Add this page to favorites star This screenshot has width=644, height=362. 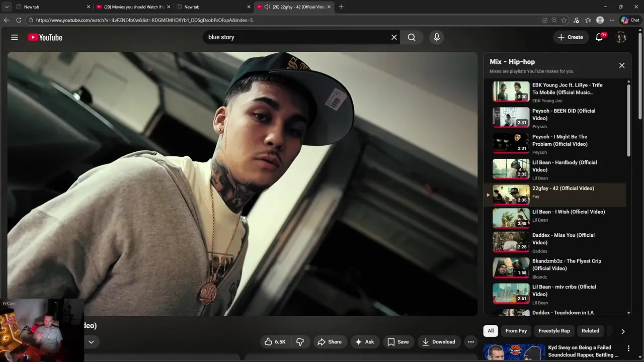click(x=564, y=20)
